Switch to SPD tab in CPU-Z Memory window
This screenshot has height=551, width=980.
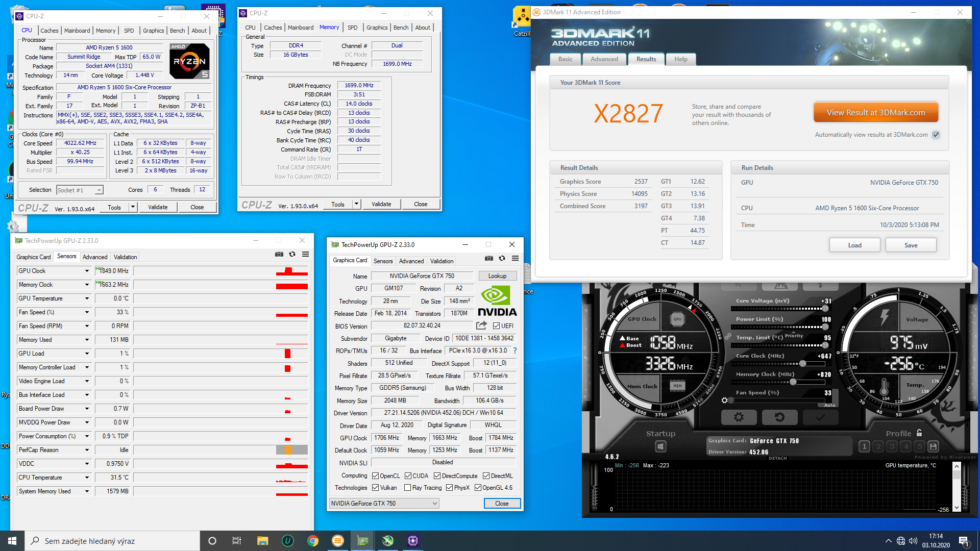click(353, 28)
